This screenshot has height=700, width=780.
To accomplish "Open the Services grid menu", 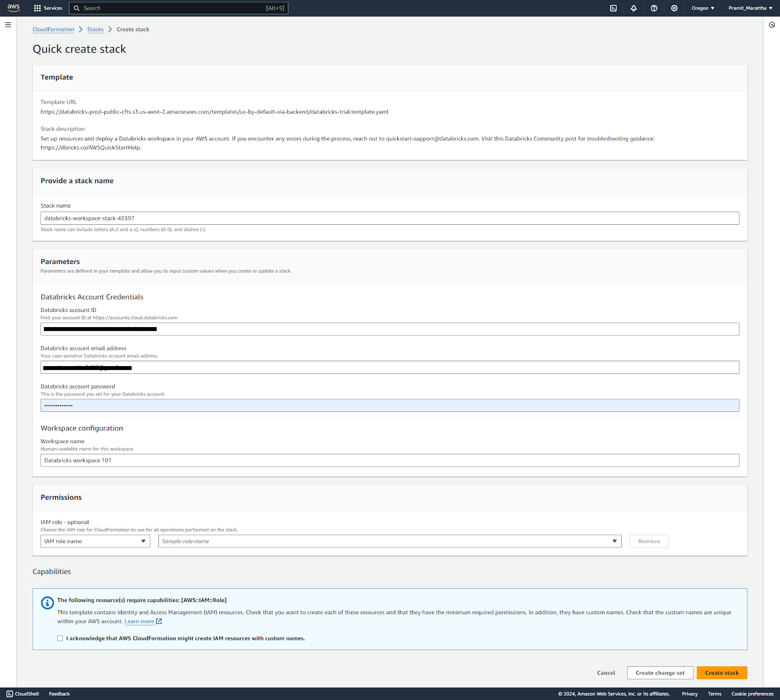I will pos(38,8).
